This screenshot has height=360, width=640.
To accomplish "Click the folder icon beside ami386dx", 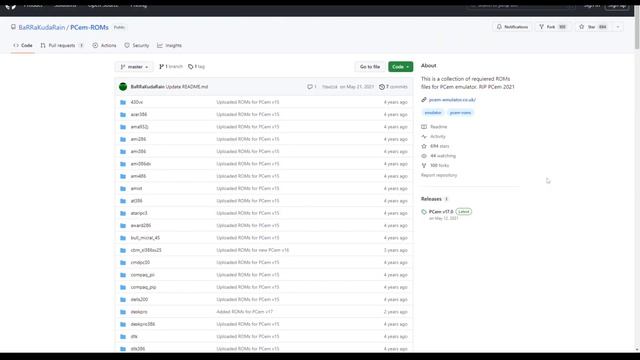I will point(123,164).
